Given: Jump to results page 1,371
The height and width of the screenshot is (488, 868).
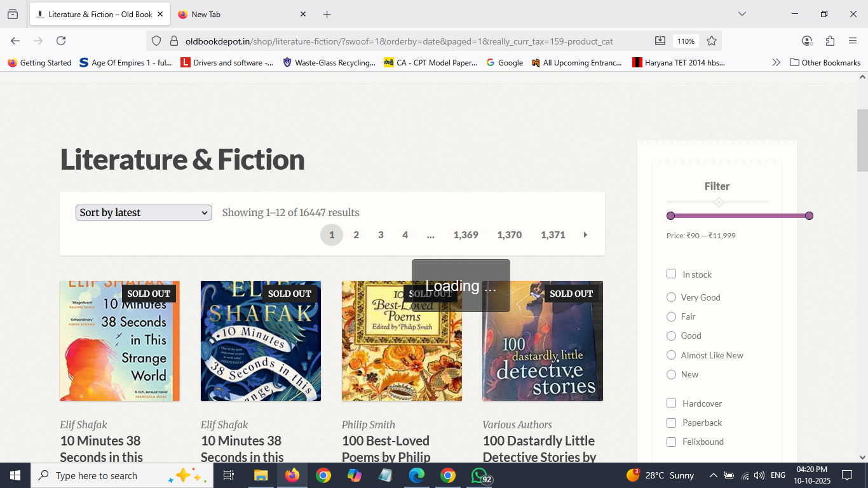Looking at the screenshot, I should tap(553, 235).
